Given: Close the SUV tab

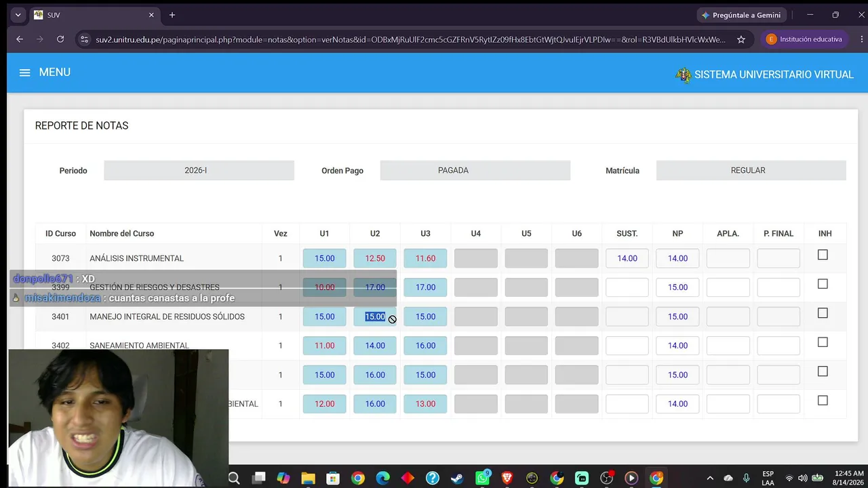Looking at the screenshot, I should tap(151, 15).
